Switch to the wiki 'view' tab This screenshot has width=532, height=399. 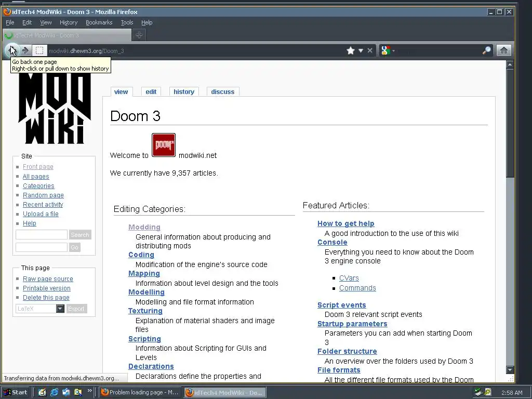(121, 91)
